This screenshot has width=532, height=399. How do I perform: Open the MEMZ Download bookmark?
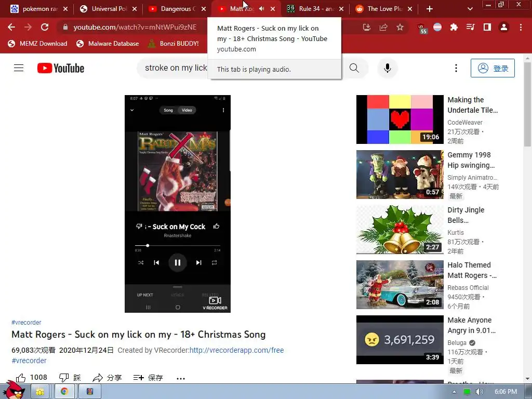pyautogui.click(x=37, y=44)
